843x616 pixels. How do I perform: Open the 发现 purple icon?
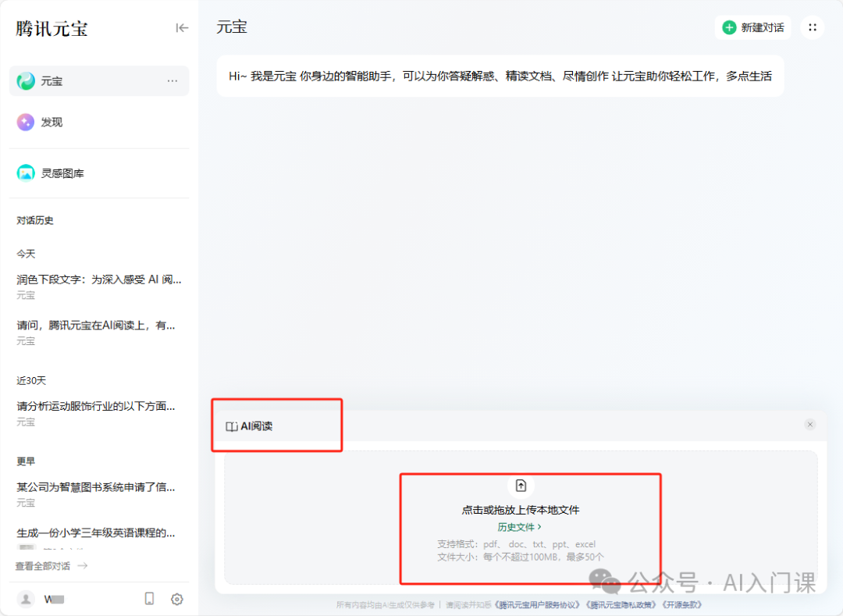(x=25, y=122)
